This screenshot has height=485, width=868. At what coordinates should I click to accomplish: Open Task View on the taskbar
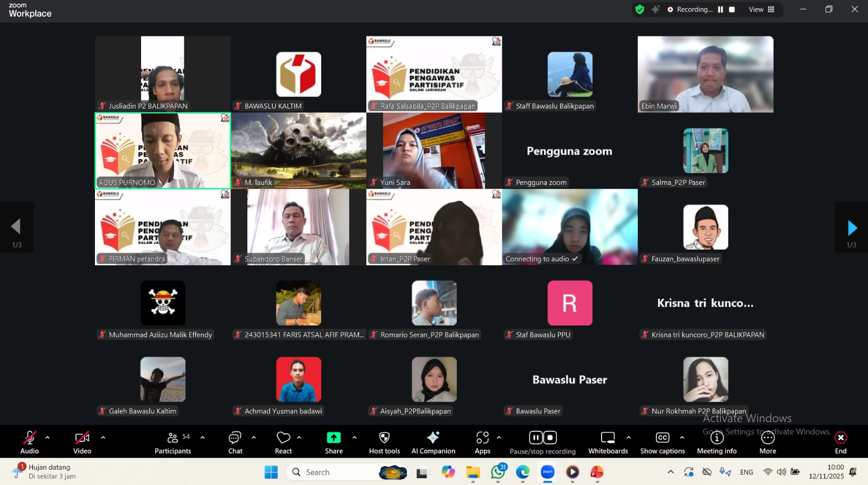pos(423,472)
